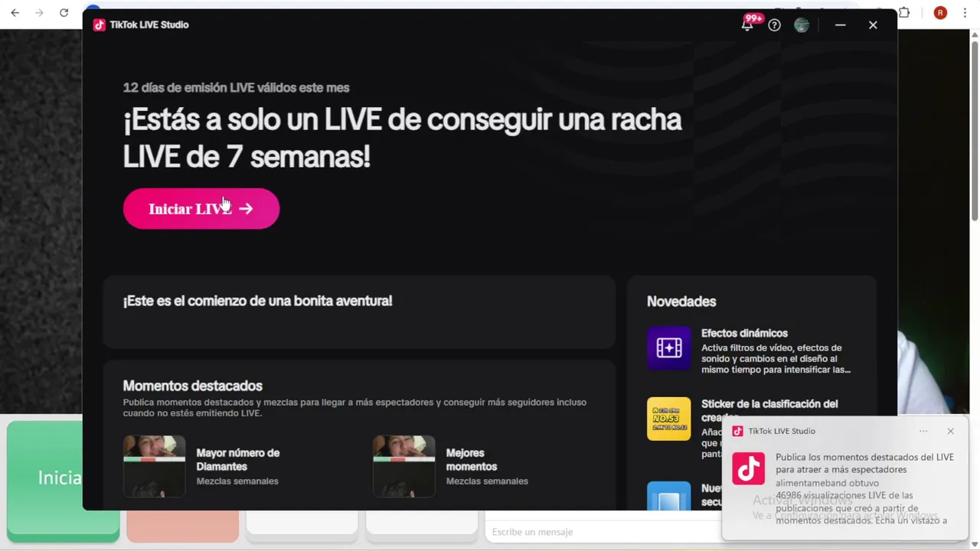Close the TikTok LIVE Studio window
Viewport: 980px width, 551px height.
(x=873, y=25)
